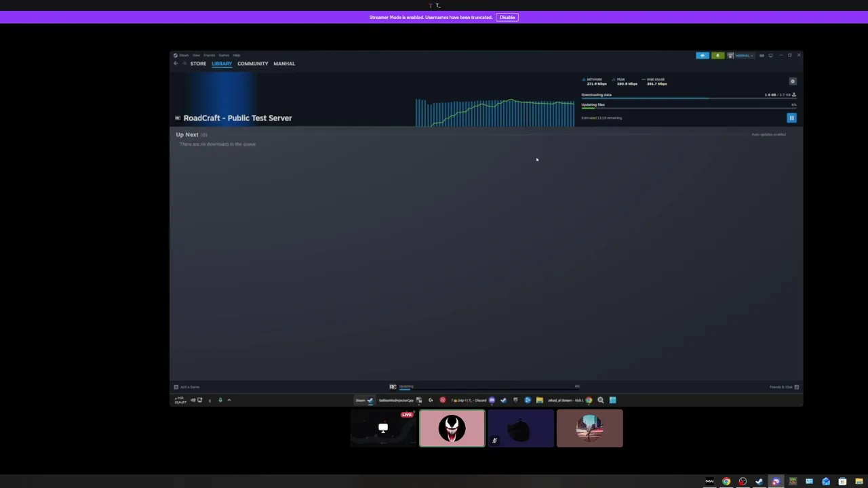
Task: Go back with the left arrow
Action: (176, 63)
